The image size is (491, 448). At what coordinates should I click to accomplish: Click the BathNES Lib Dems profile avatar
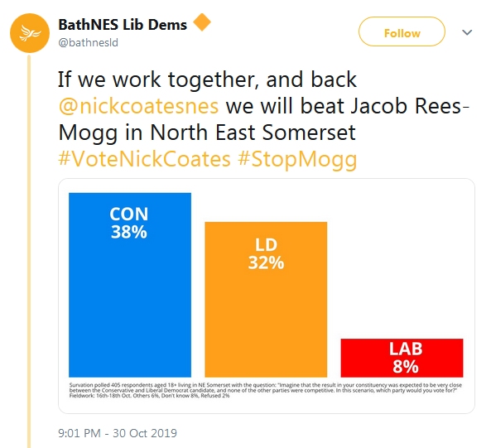pyautogui.click(x=30, y=33)
